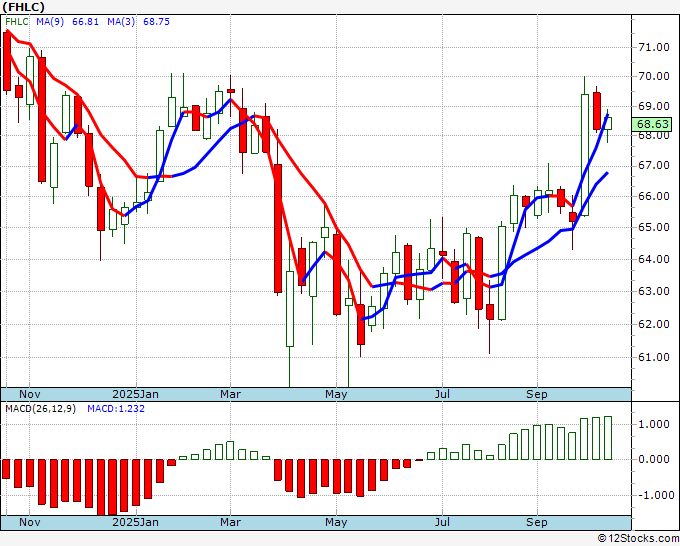Click the rightmost green MACD histogram bar

coord(608,438)
